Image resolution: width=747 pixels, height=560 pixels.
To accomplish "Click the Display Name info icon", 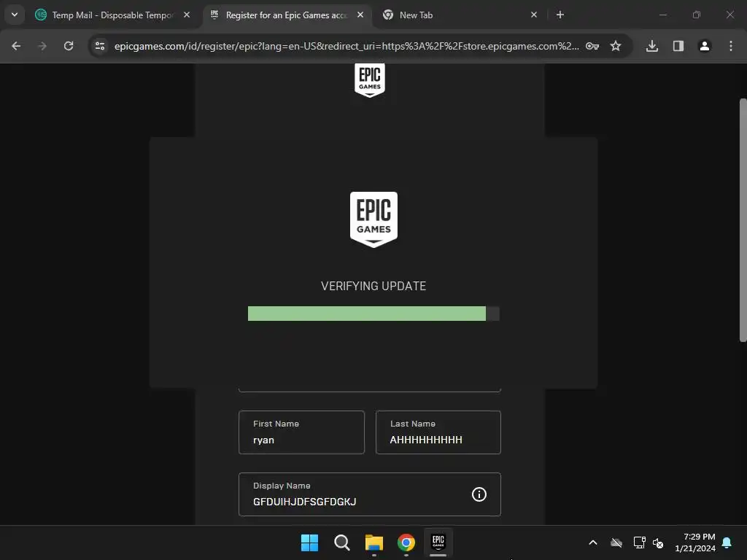I will (x=479, y=494).
